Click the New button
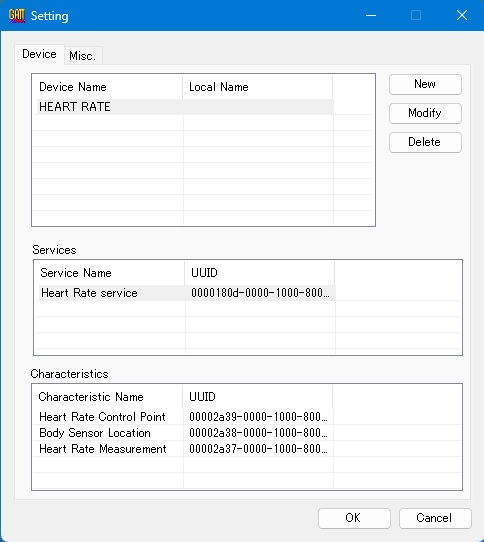The image size is (484, 542). 425,84
